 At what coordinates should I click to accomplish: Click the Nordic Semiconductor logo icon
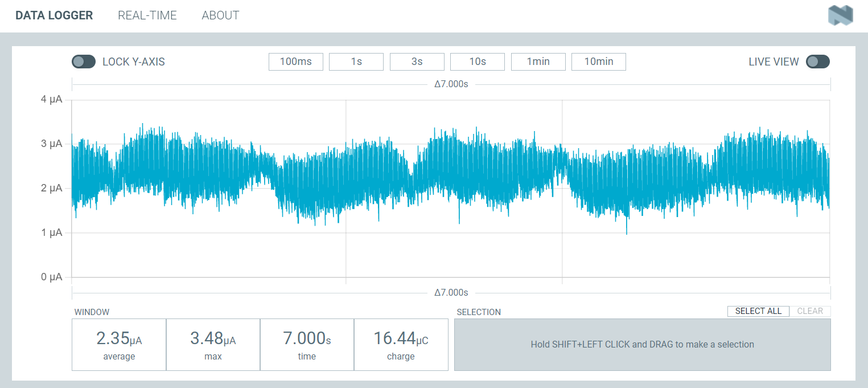[x=841, y=15]
